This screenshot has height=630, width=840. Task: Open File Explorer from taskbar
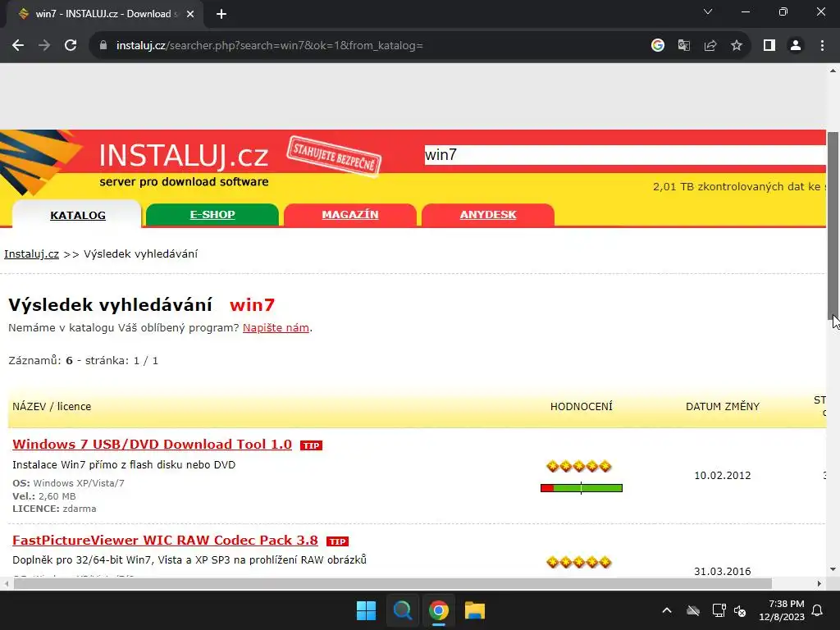pyautogui.click(x=475, y=610)
